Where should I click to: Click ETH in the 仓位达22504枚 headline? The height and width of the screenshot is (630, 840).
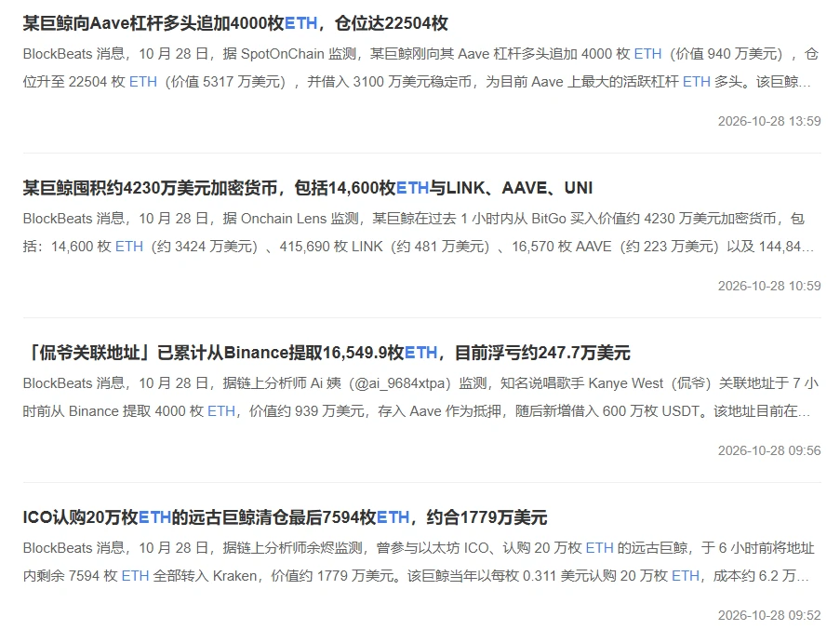[x=300, y=23]
